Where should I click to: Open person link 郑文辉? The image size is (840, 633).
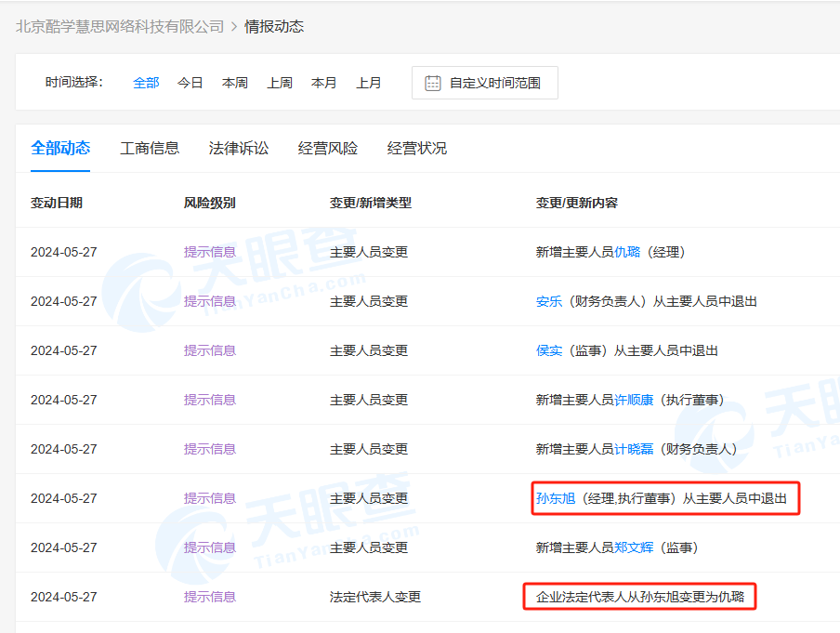[635, 547]
